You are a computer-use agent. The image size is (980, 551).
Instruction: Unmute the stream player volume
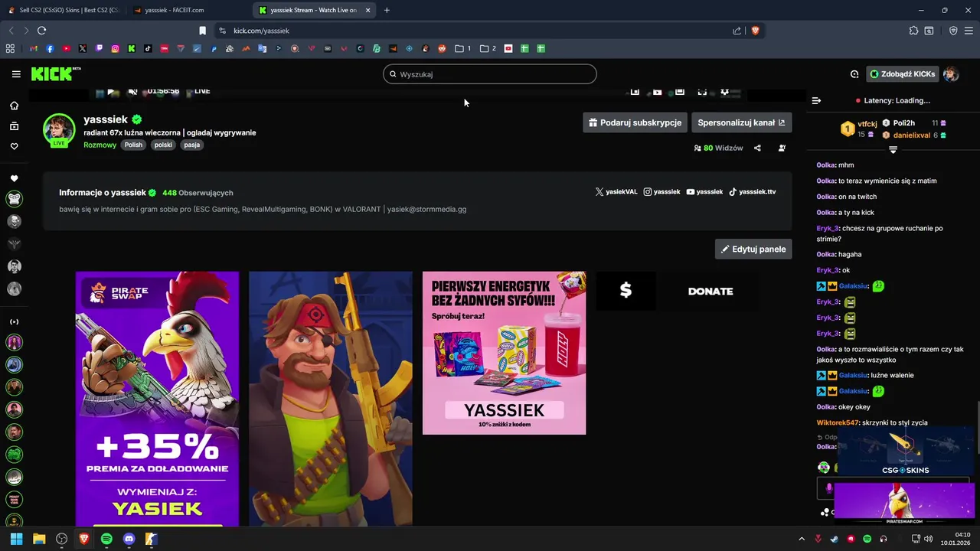132,91
